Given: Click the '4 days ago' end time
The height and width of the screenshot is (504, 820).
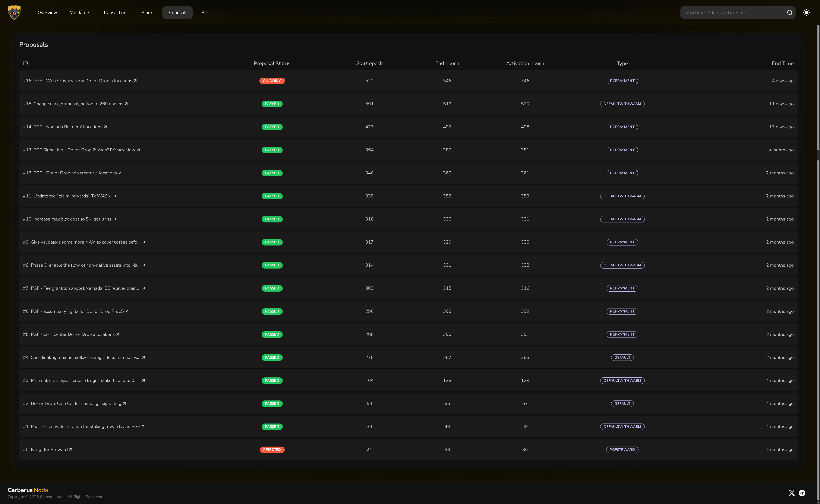Looking at the screenshot, I should click(783, 81).
